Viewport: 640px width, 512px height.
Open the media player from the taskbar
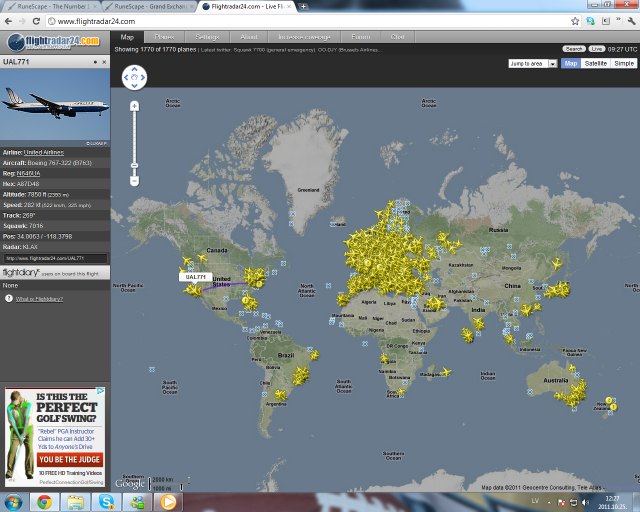[x=168, y=503]
